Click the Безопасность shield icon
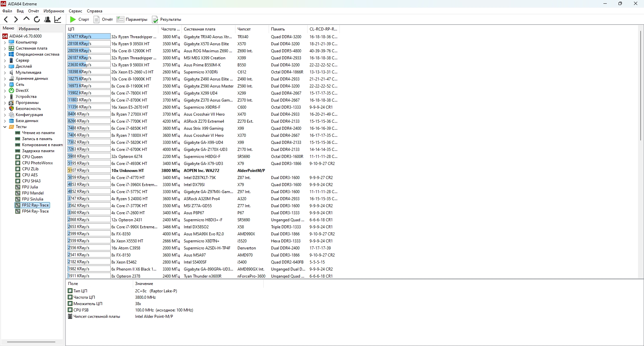Screen dimensions: 644x346 pyautogui.click(x=11, y=109)
